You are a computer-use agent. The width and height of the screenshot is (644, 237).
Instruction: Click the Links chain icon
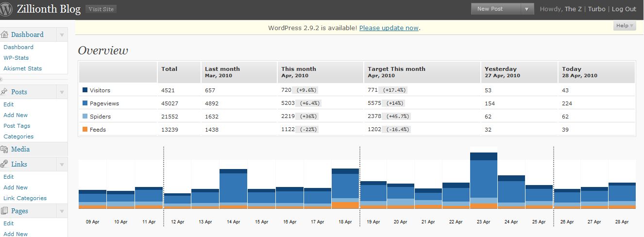[x=4, y=164]
